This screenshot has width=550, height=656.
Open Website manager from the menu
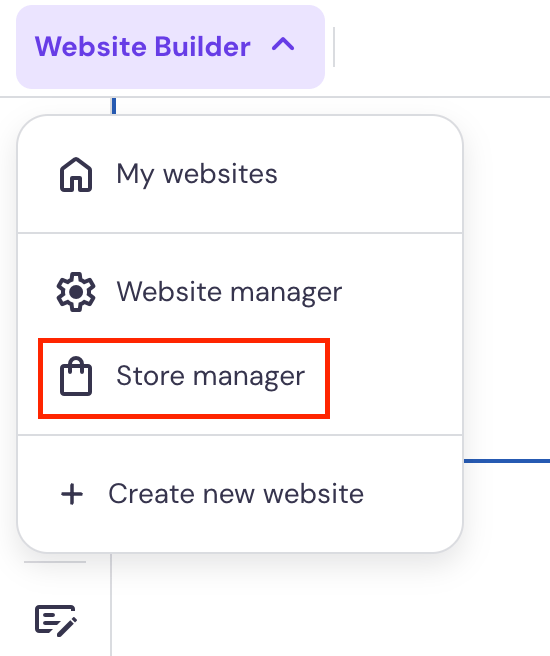(x=240, y=292)
